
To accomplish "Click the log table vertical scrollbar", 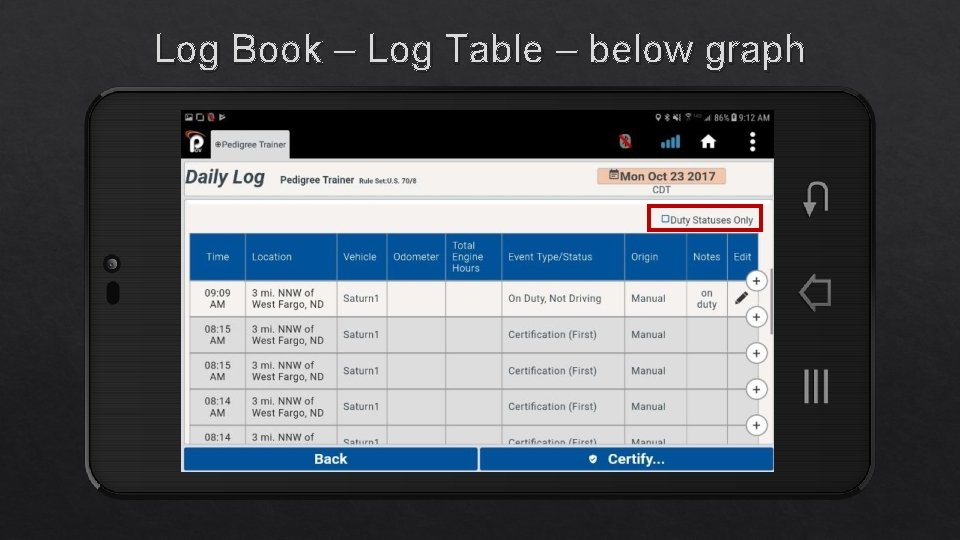I will 771,301.
